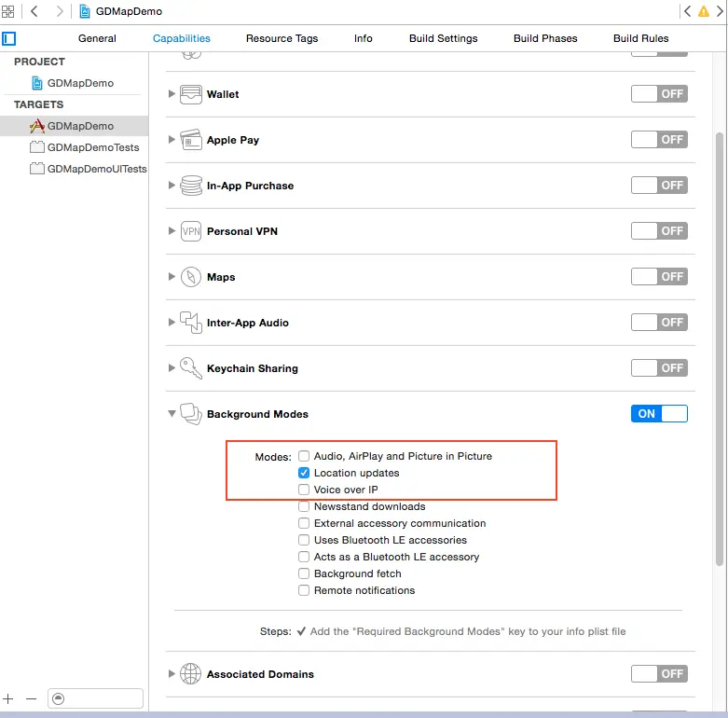Go back with the left arrow
Image resolution: width=728 pixels, height=718 pixels.
pyautogui.click(x=34, y=11)
